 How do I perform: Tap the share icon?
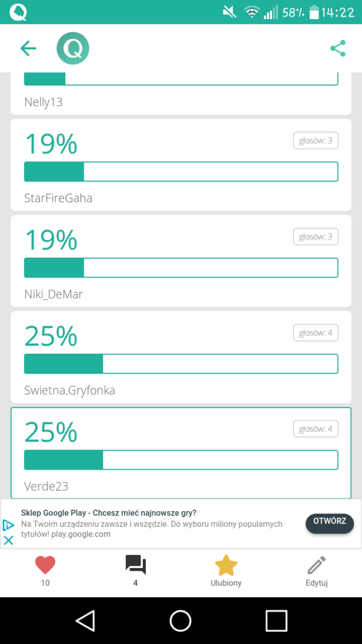click(338, 48)
